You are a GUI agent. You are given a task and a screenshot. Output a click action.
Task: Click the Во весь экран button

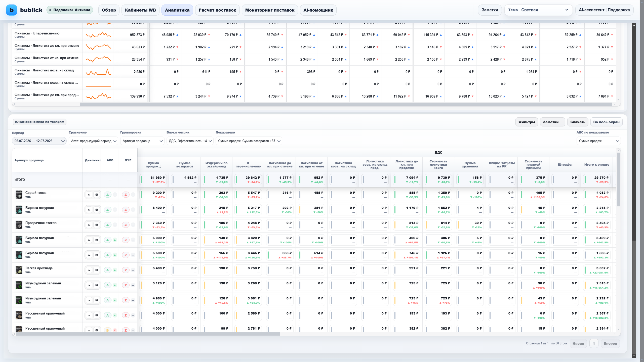[x=606, y=122]
